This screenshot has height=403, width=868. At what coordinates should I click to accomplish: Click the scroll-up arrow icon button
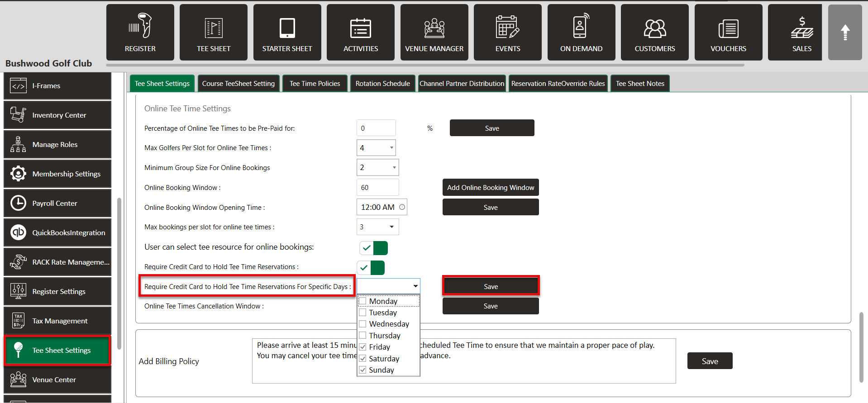[844, 33]
